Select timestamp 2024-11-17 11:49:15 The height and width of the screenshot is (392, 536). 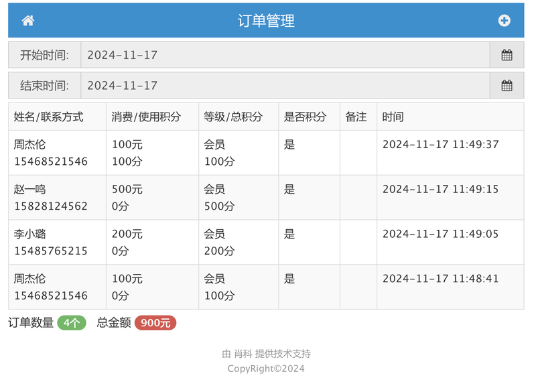[x=441, y=190]
